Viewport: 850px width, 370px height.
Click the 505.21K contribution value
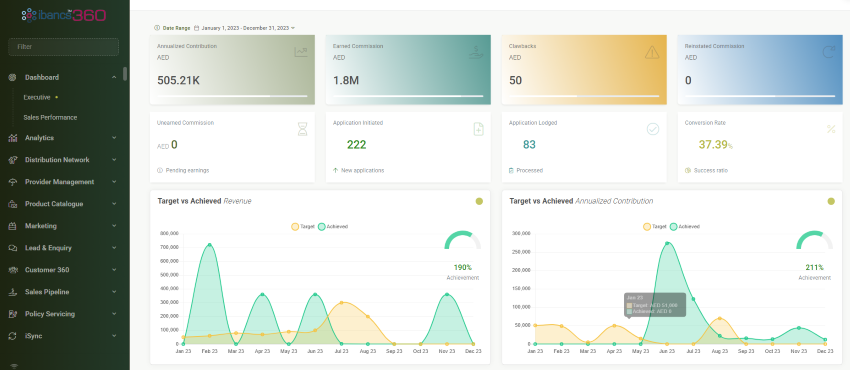point(179,81)
